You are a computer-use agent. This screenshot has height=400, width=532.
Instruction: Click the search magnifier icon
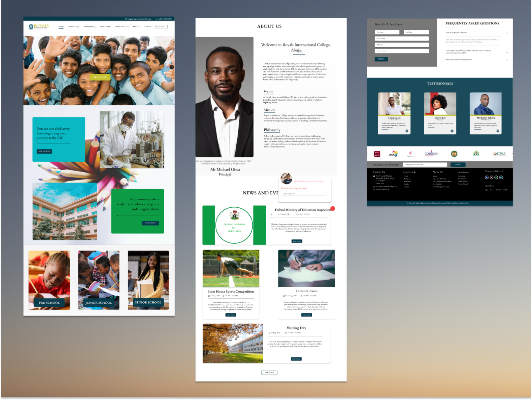click(157, 26)
